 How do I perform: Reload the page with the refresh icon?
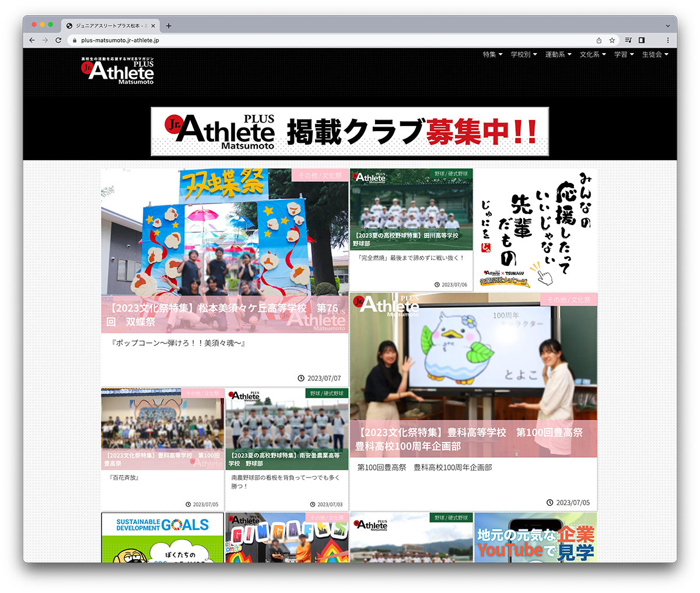pyautogui.click(x=58, y=40)
